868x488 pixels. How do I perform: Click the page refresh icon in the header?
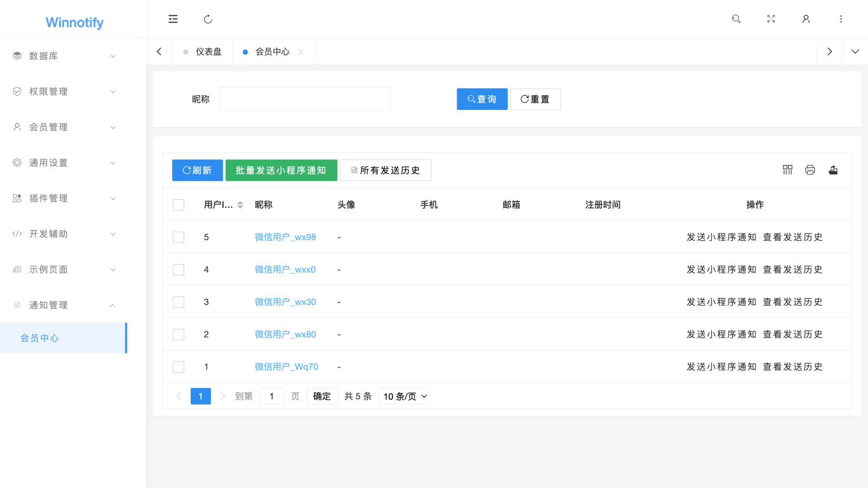[x=208, y=19]
